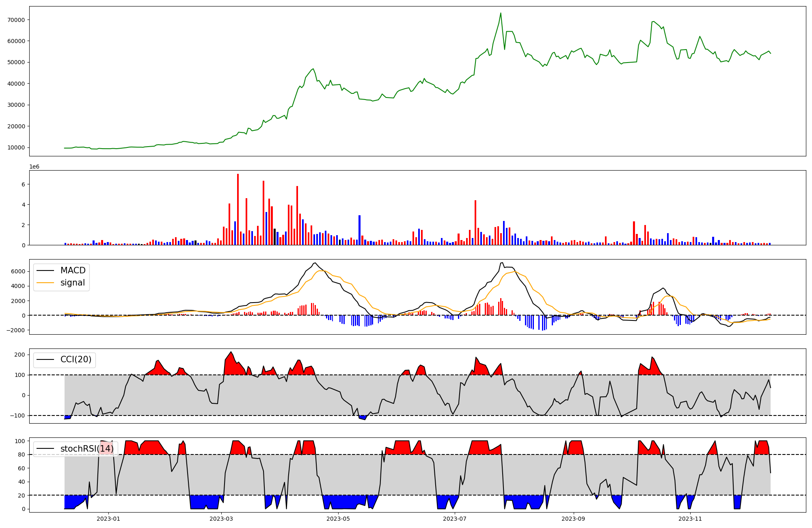
Task: Click the 1e6 volume scale label
Action: coord(34,167)
